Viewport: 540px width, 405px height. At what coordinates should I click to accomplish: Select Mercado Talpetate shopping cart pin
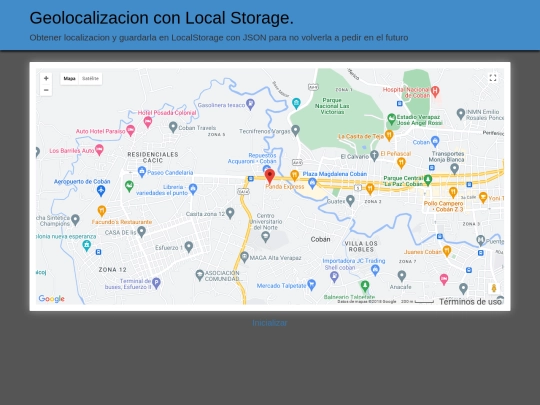tap(311, 285)
